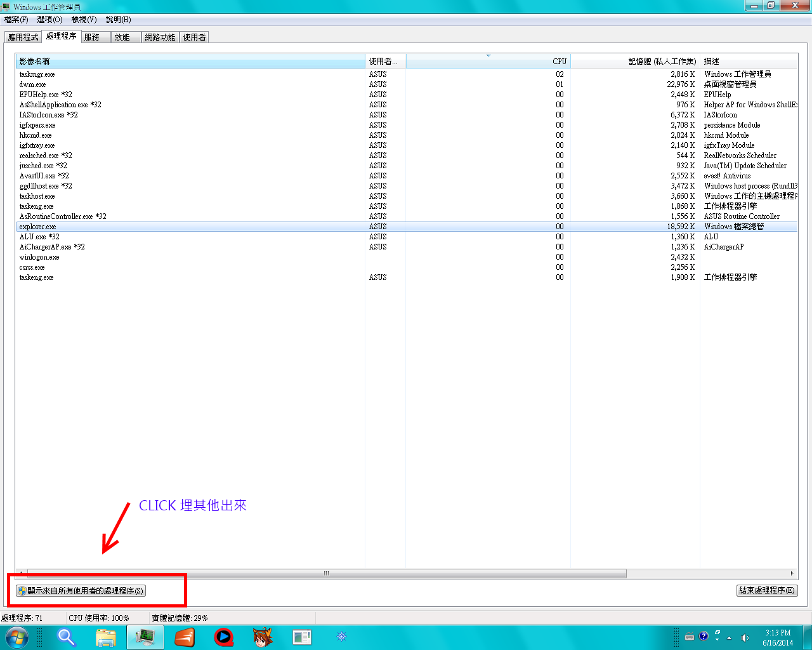The width and height of the screenshot is (812, 650).
Task: Click the 結束處理程序 button
Action: point(767,590)
